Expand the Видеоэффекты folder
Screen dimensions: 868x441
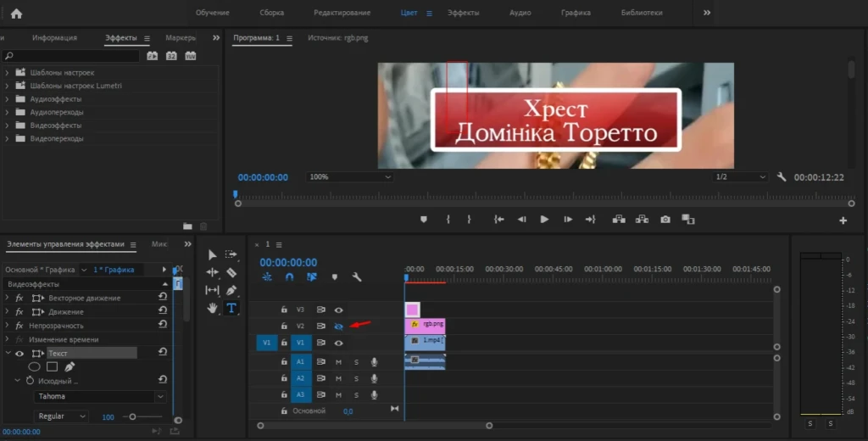[7, 126]
